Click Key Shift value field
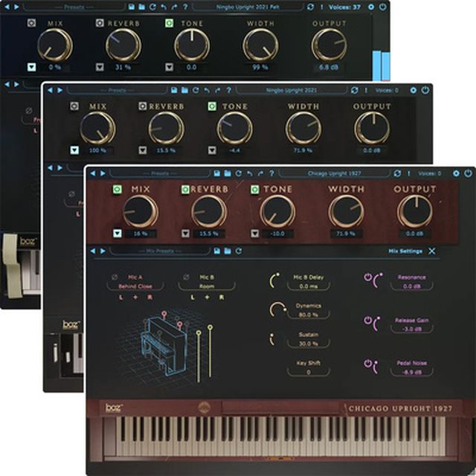Image resolution: width=476 pixels, height=476 pixels. [309, 372]
